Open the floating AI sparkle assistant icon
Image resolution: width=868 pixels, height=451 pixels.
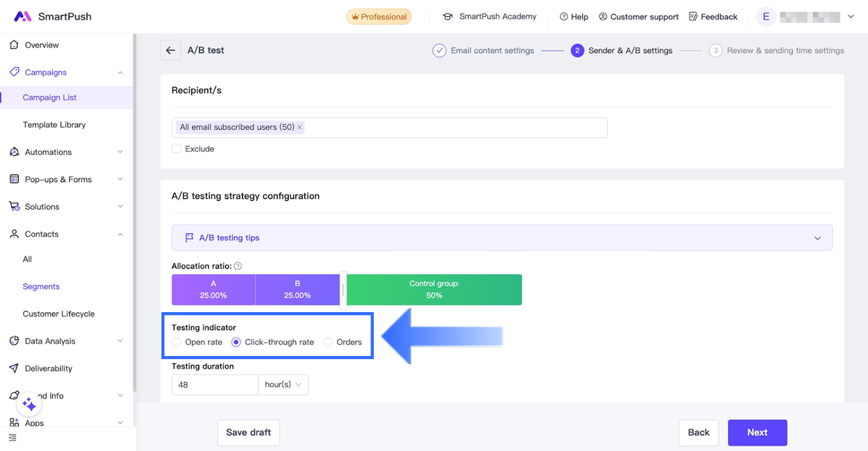tap(29, 404)
